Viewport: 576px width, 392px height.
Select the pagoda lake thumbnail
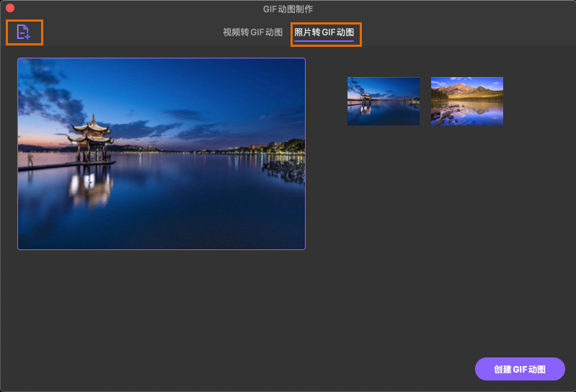pyautogui.click(x=383, y=101)
